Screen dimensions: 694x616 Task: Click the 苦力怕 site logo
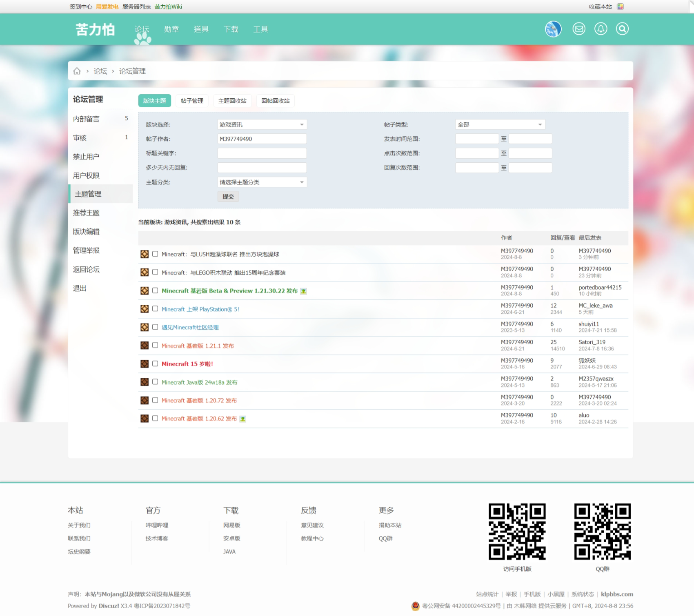95,29
